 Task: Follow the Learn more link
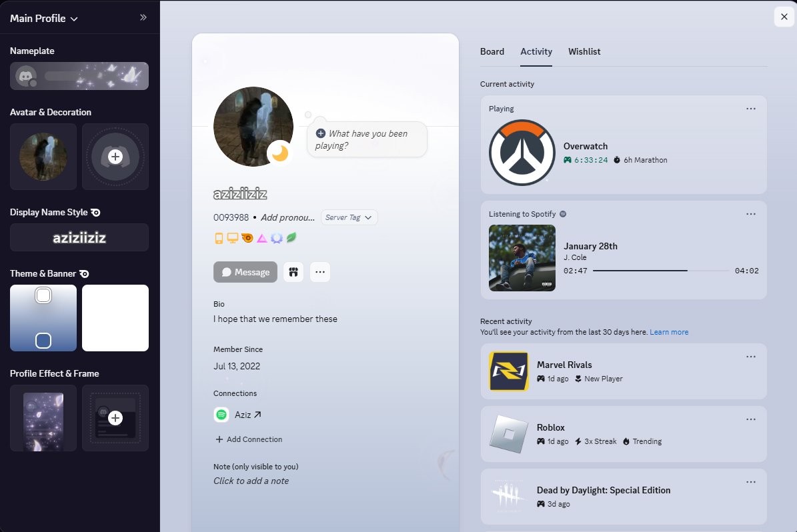click(x=669, y=332)
